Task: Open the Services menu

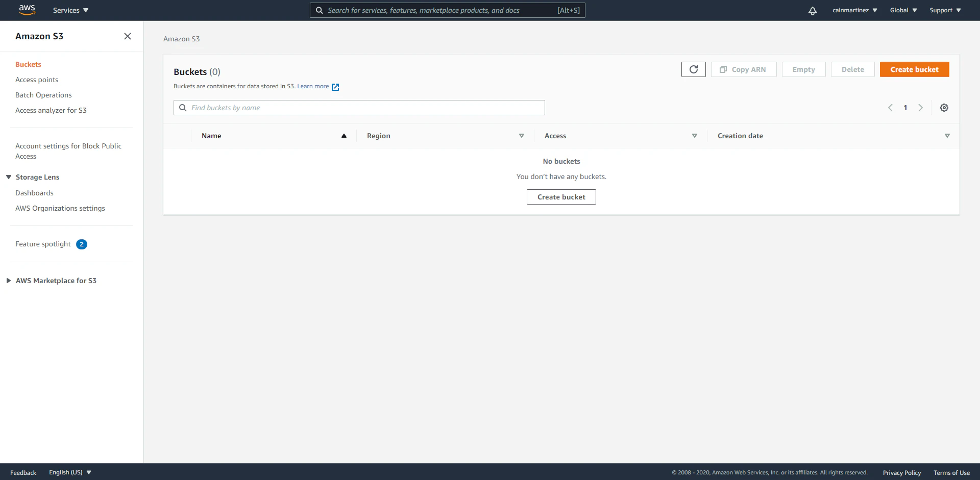Action: point(69,10)
